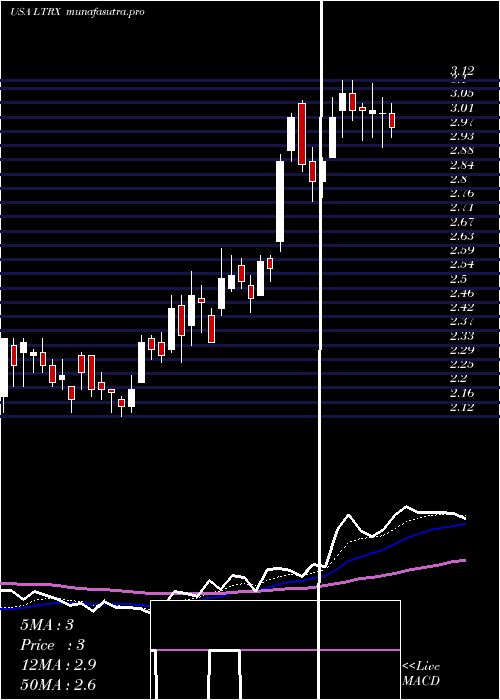Screen dimensions: 500x700
Task: Select the "Price : 3" legend entry
Action: click(x=53, y=645)
